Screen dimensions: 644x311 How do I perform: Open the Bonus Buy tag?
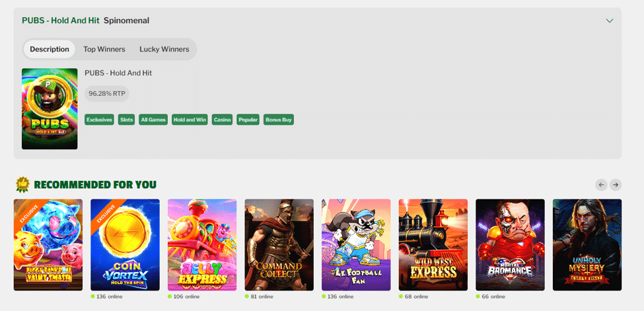click(279, 120)
